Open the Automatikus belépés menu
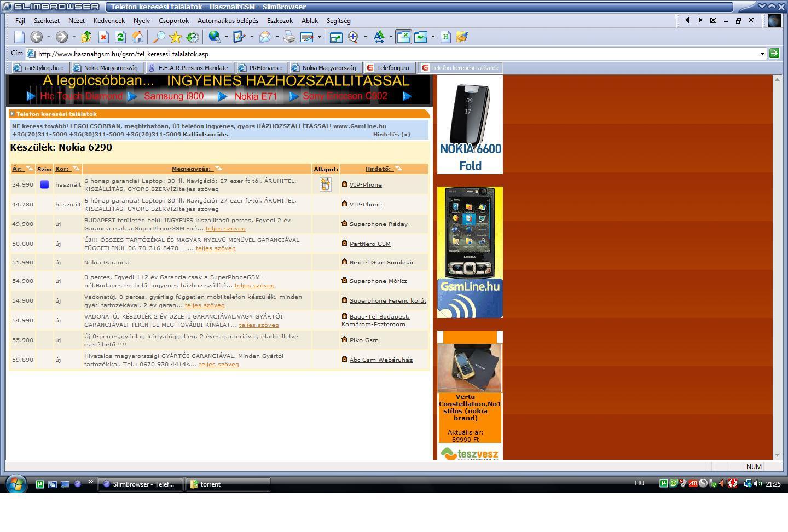Viewport: 788px width, 532px height. [x=228, y=21]
